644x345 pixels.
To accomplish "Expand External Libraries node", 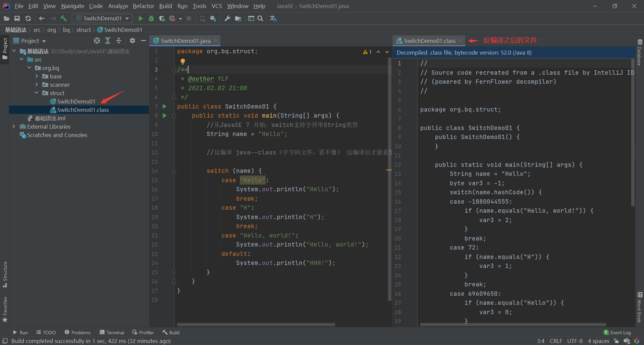I will pyautogui.click(x=14, y=127).
